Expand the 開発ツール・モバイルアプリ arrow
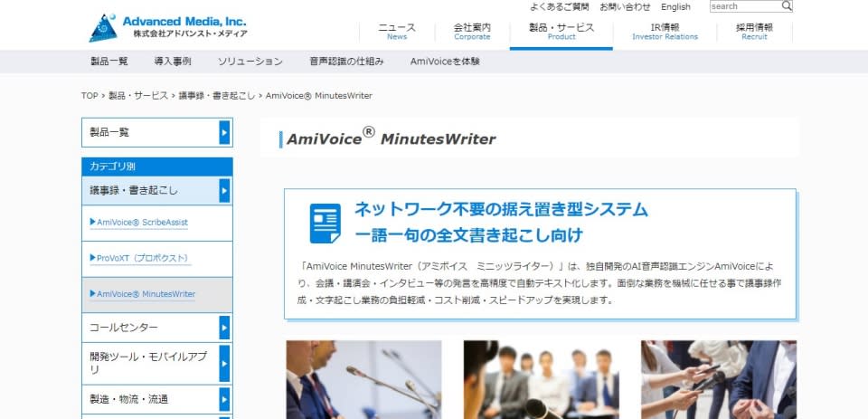This screenshot has height=419, width=868. [224, 364]
